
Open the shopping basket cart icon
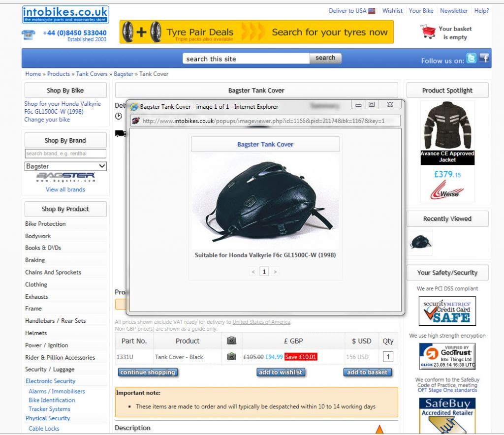point(428,31)
